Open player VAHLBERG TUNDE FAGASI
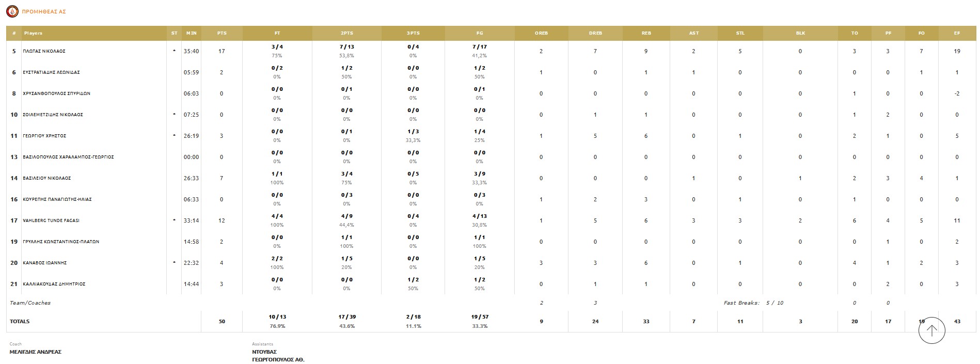Screen dimensions: 980x364 coord(51,220)
